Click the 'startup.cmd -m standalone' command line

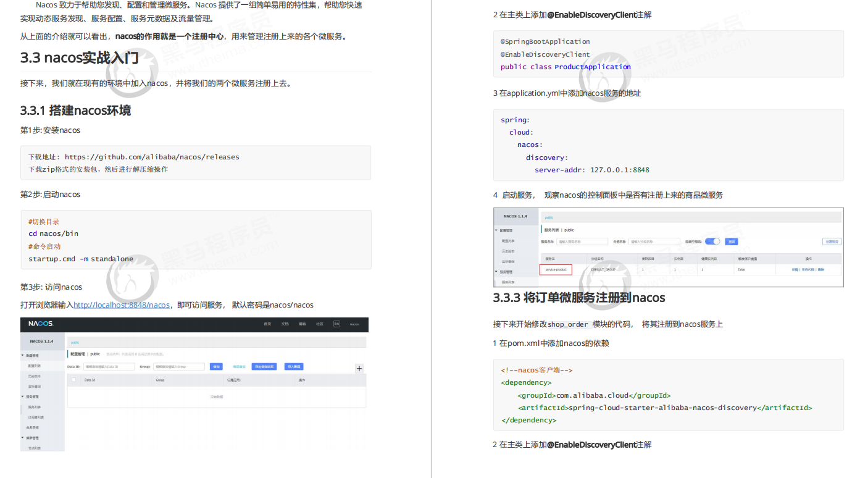pos(81,259)
